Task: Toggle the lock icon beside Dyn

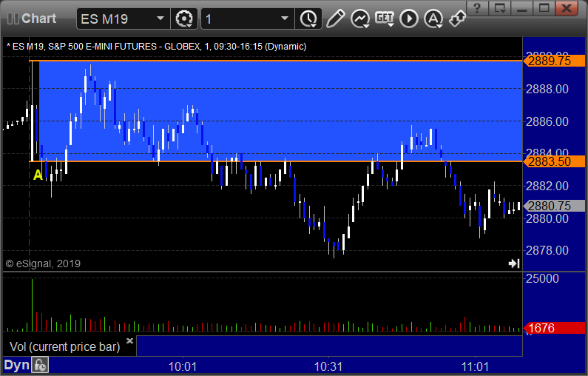Action: [x=40, y=365]
